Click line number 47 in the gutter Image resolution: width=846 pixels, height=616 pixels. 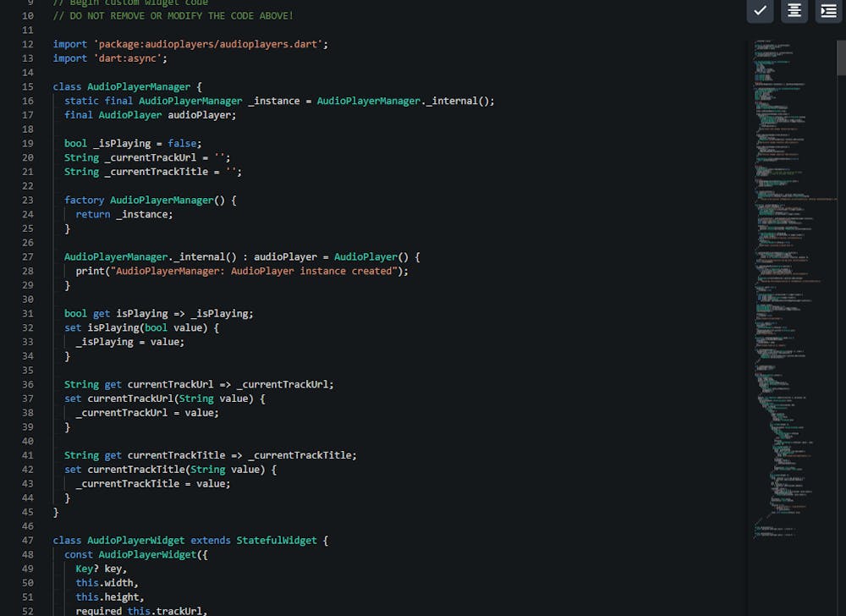click(x=28, y=541)
